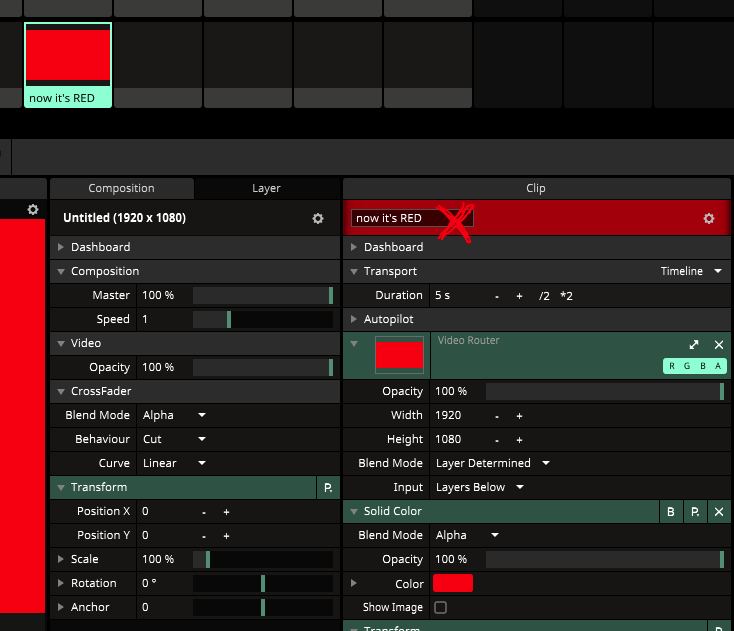
Task: Switch to the Composition tab
Action: tap(121, 188)
